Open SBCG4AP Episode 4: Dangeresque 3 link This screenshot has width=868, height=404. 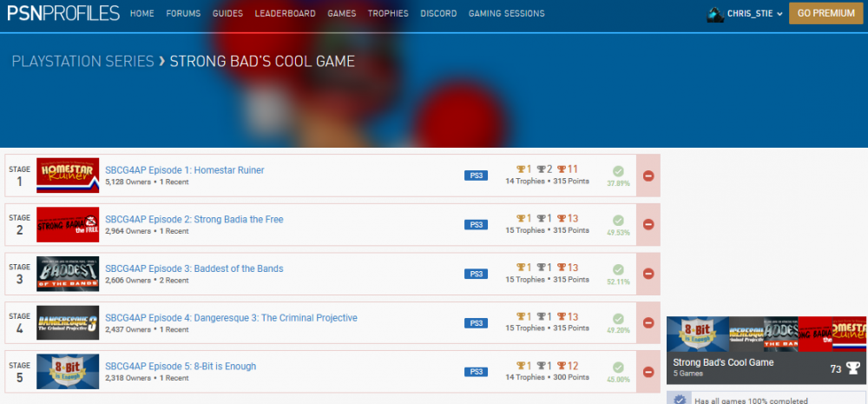pyautogui.click(x=231, y=318)
